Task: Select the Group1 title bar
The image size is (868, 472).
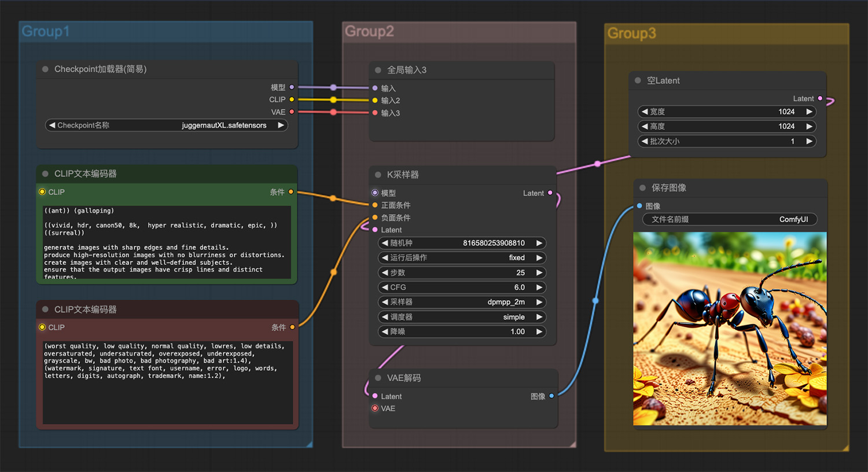Action: click(165, 31)
